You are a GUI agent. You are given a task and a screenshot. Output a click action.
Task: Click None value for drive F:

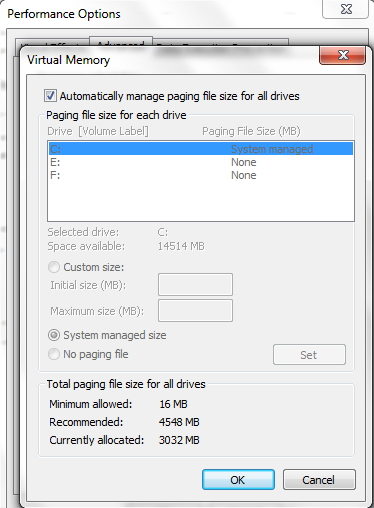(244, 175)
